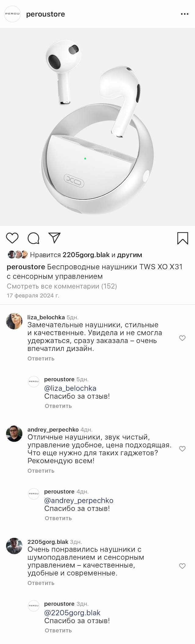
Task: Open peroustore profile logo avatar in header
Action: (12, 14)
